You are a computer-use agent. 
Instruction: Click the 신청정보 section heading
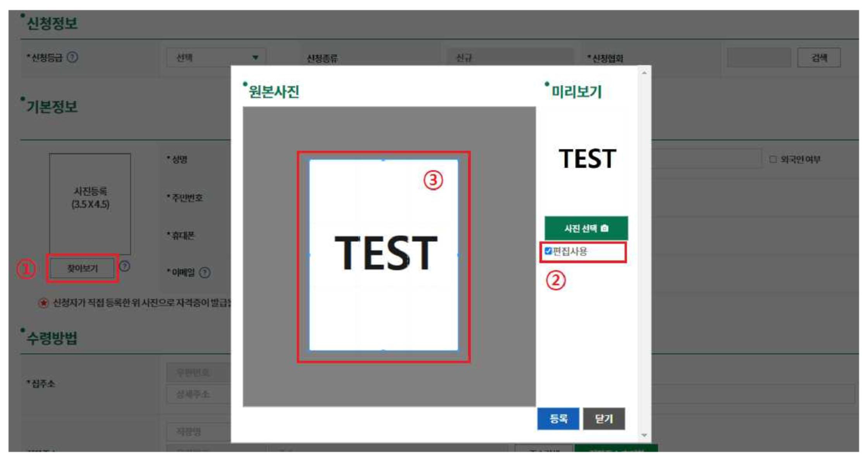point(52,23)
